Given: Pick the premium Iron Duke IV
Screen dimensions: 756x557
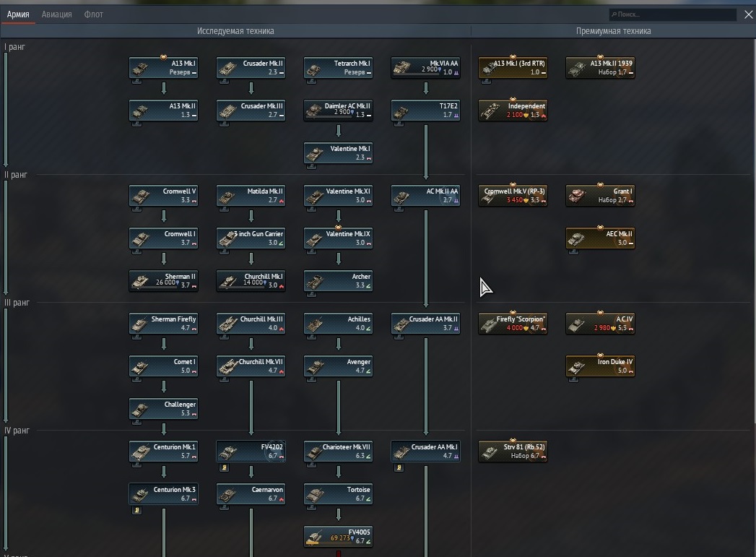Looking at the screenshot, I should coord(600,366).
